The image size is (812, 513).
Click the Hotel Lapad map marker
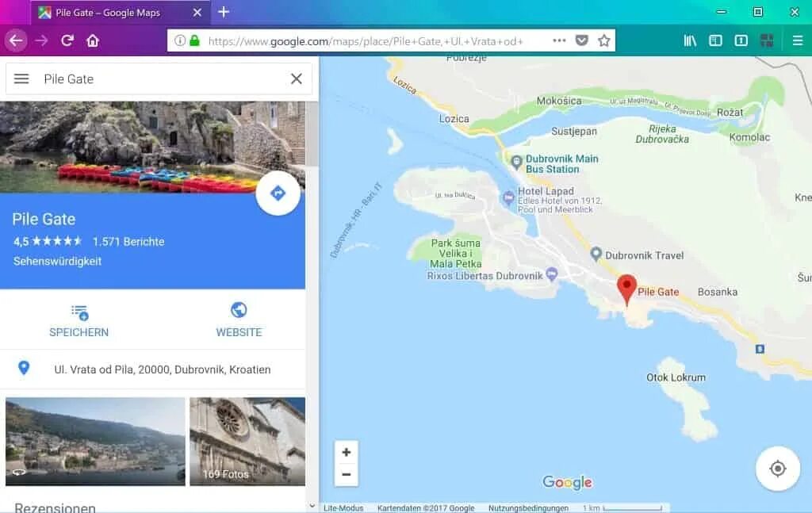click(508, 197)
